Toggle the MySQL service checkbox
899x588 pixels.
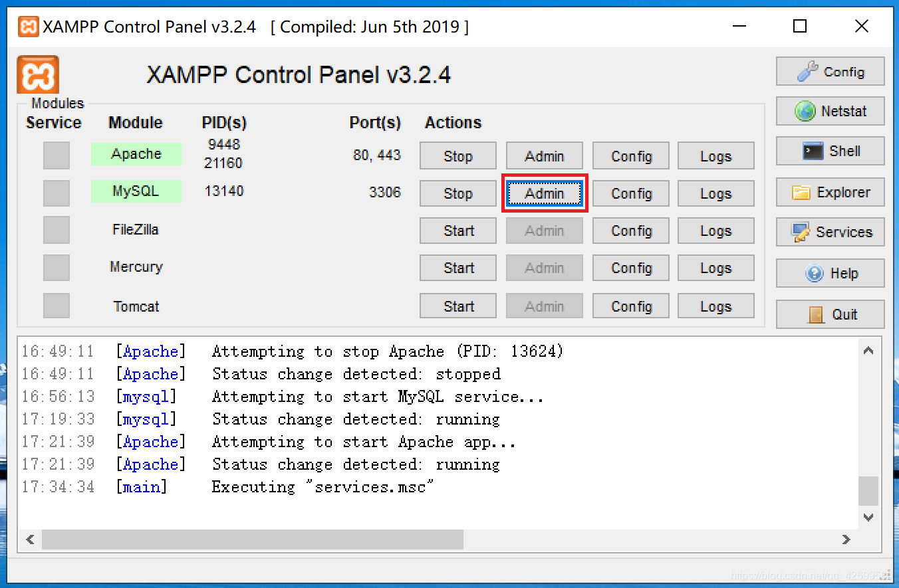click(x=57, y=193)
